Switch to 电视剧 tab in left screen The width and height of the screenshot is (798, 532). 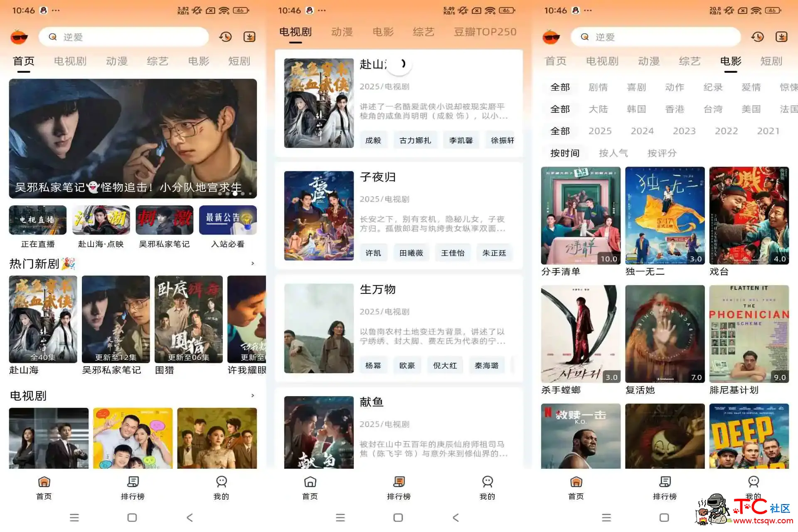coord(70,61)
